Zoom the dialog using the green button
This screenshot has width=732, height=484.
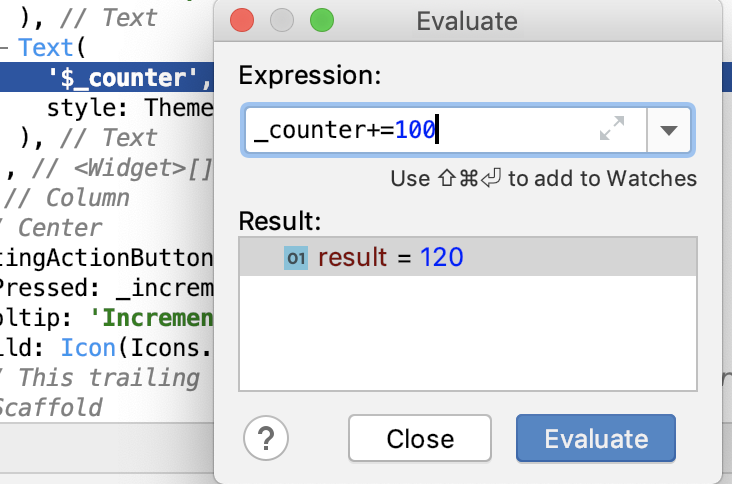[321, 20]
